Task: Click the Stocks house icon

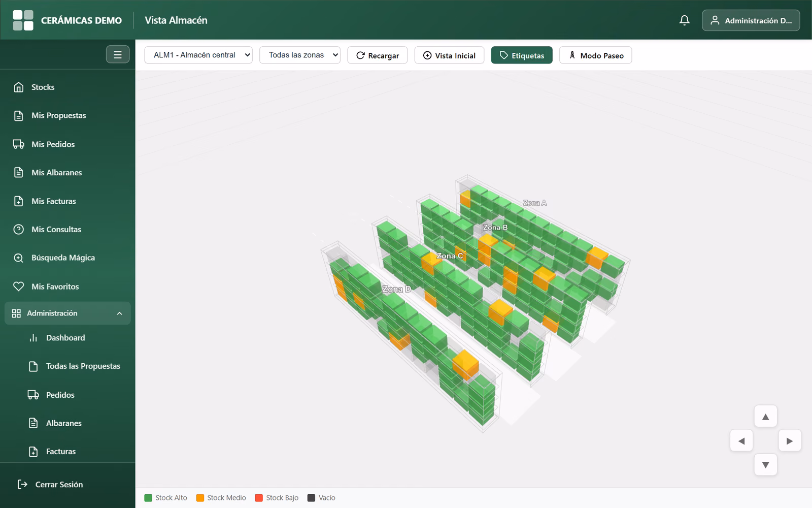Action: (19, 87)
